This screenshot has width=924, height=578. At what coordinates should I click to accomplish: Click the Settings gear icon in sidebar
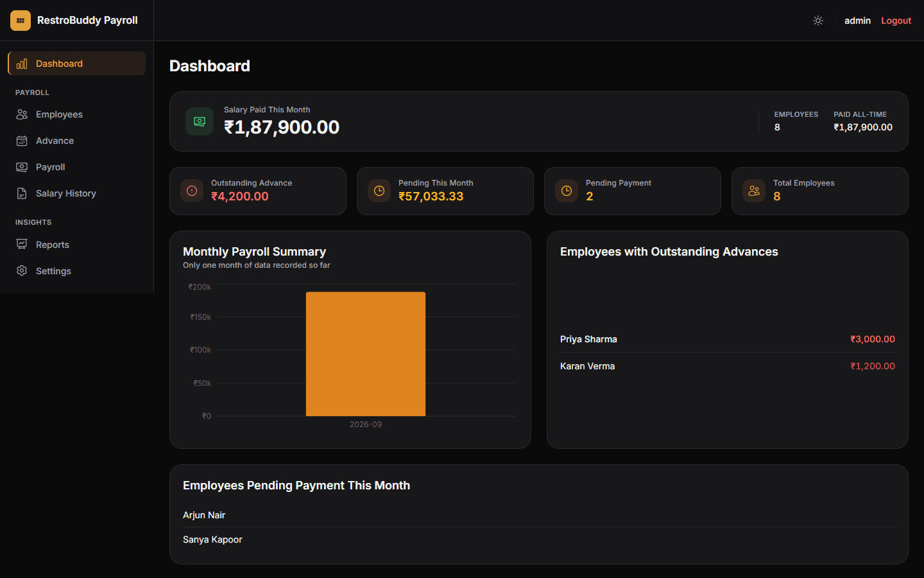[22, 271]
